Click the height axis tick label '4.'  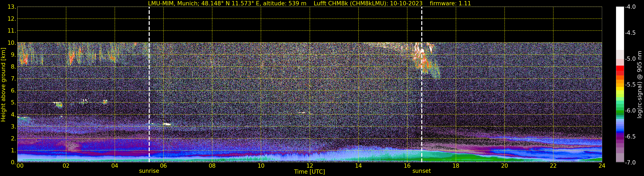[13, 115]
